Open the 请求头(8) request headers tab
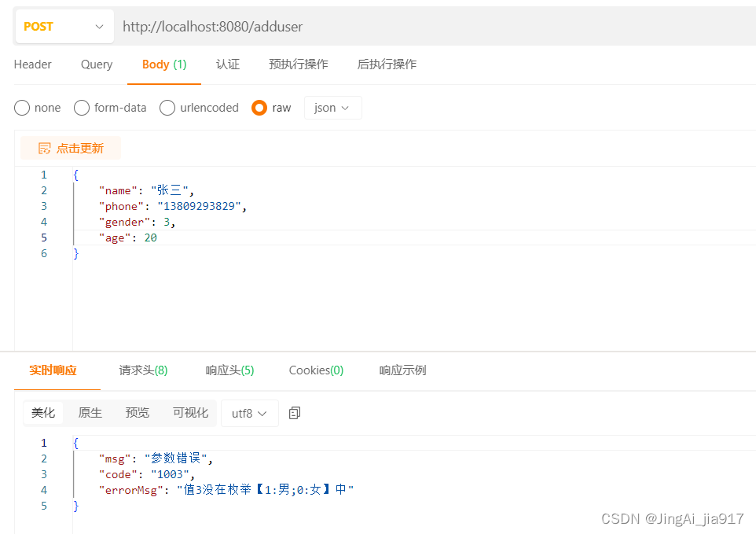756x534 pixels. point(142,370)
